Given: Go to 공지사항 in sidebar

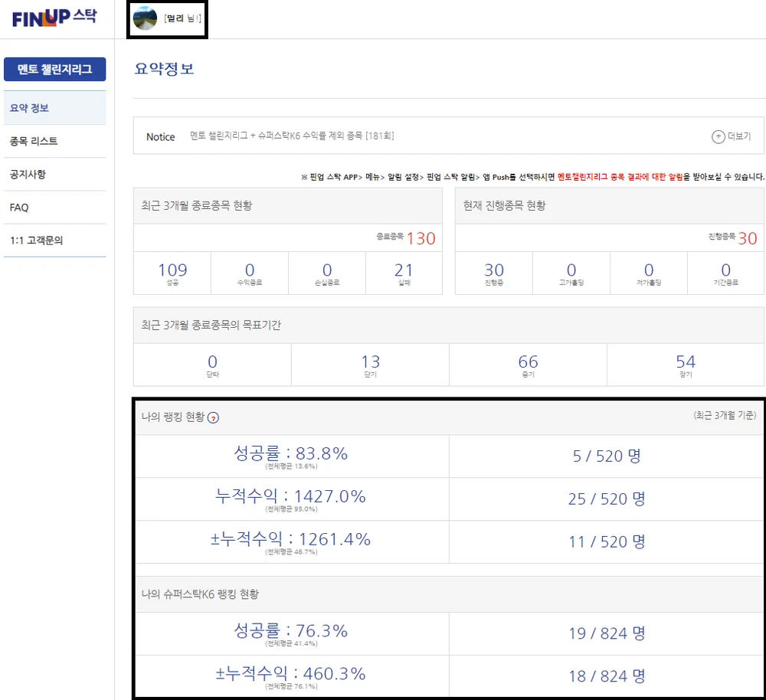Looking at the screenshot, I should pyautogui.click(x=28, y=175).
